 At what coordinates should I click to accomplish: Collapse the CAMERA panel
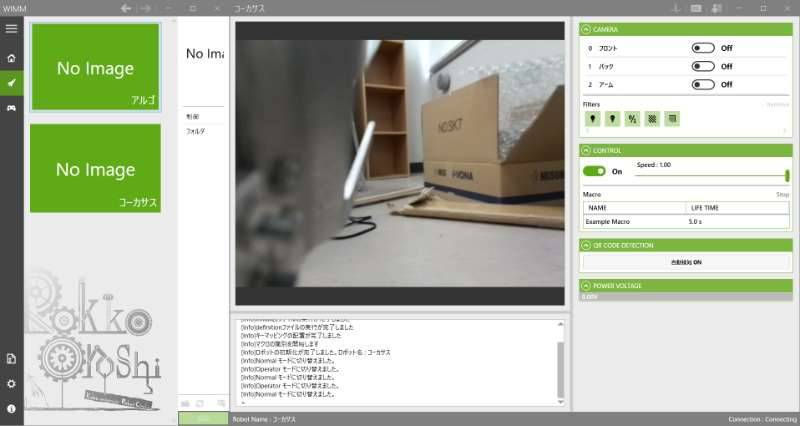pos(586,30)
